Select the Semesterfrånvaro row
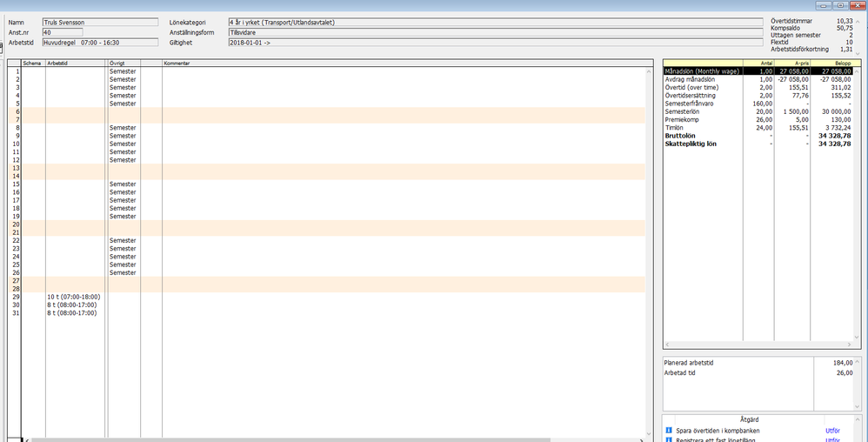Image resolution: width=868 pixels, height=442 pixels. [x=758, y=104]
